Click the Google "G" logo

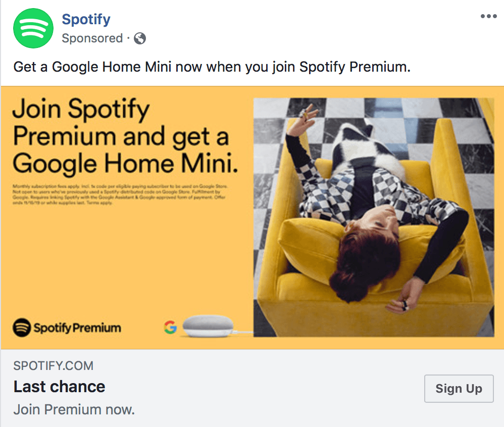[x=170, y=328]
